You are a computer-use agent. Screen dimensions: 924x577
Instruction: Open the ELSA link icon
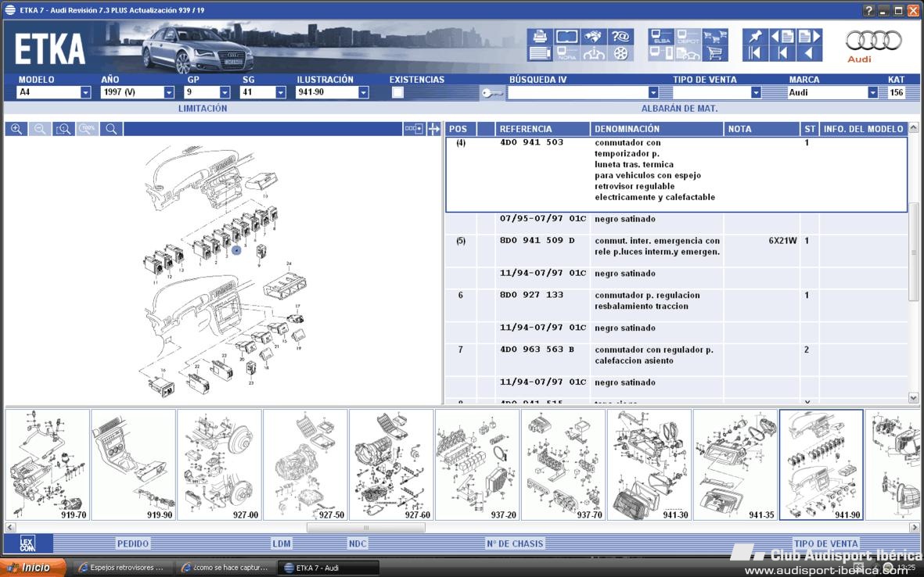tap(662, 37)
